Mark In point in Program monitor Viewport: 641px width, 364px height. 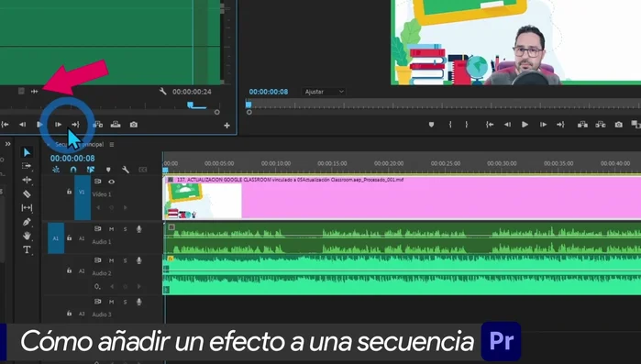coord(450,125)
